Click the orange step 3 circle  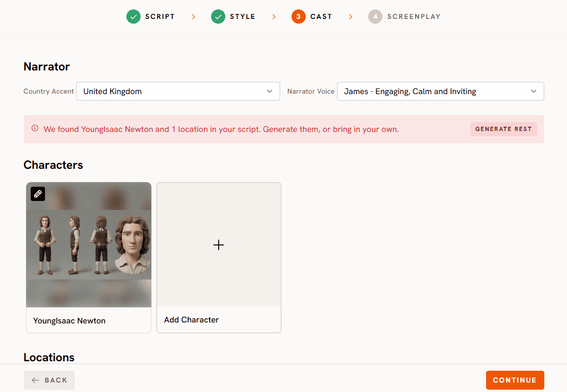298,17
